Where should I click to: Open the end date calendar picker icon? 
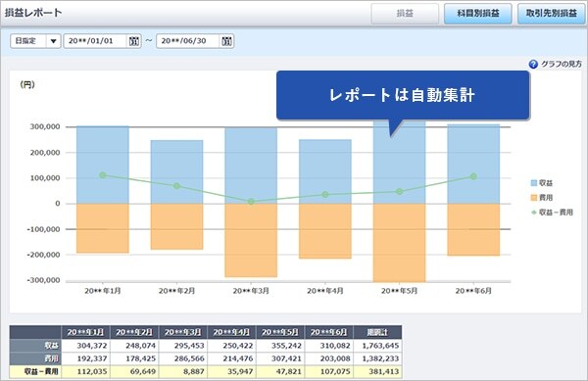226,41
